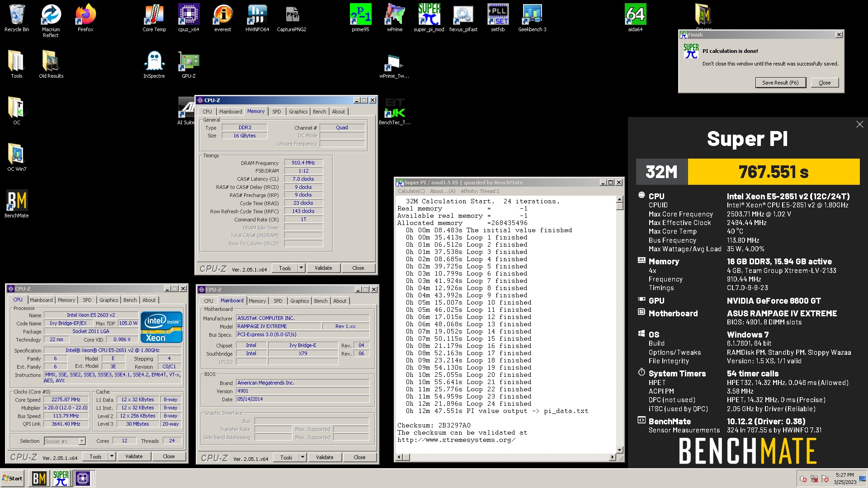Screen dimensions: 868x488
Task: Open the Tools folder on desktop
Action: point(17,64)
